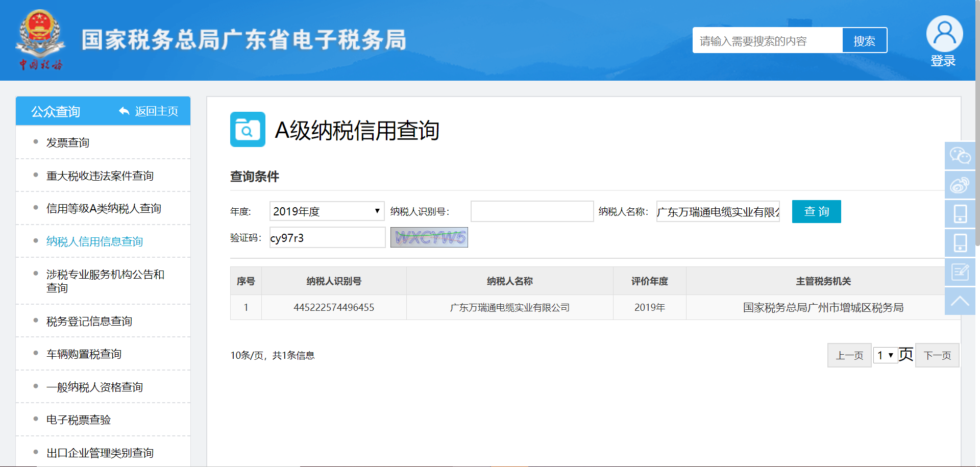Open 发票查询 in the left menu
This screenshot has height=467, width=980.
coord(68,143)
